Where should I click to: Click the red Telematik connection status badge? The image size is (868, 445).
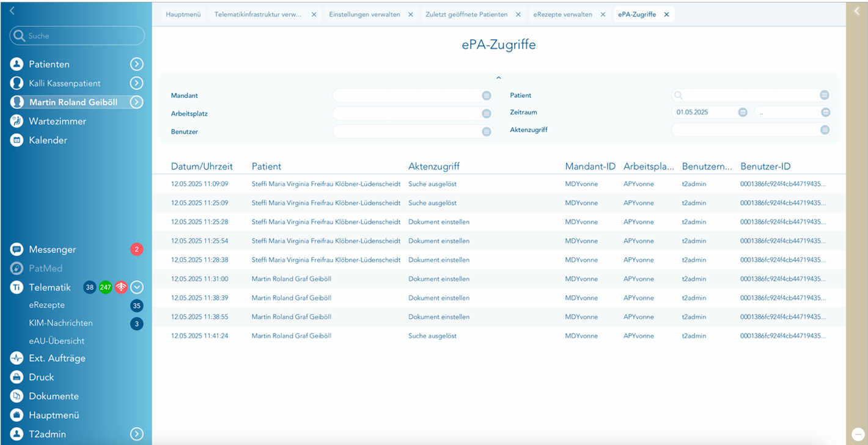tap(121, 287)
